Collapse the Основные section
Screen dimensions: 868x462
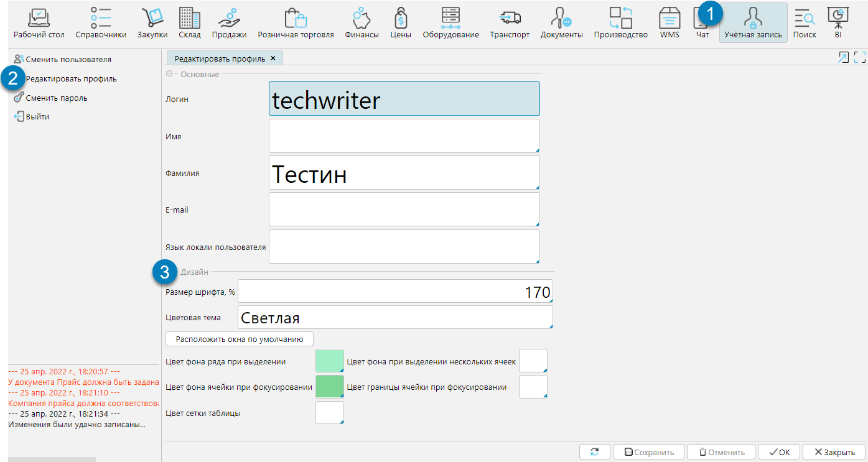pyautogui.click(x=169, y=74)
